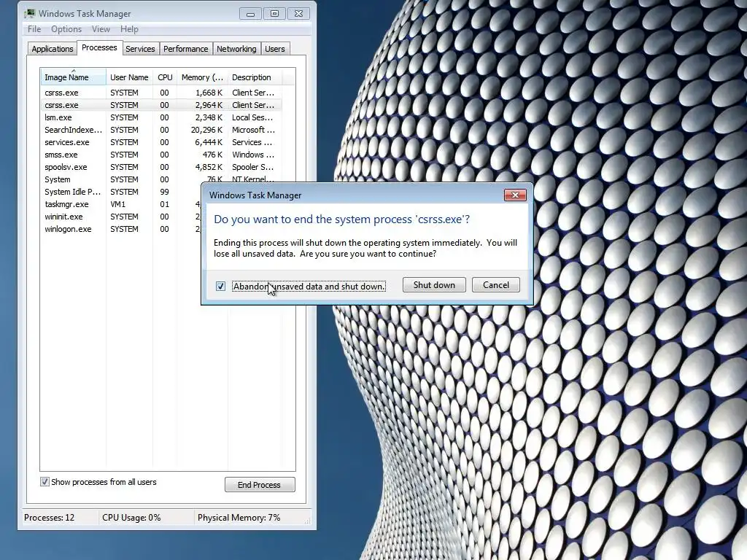Click the dialog heading about csrss.exe
The width and height of the screenshot is (747, 560).
[341, 219]
